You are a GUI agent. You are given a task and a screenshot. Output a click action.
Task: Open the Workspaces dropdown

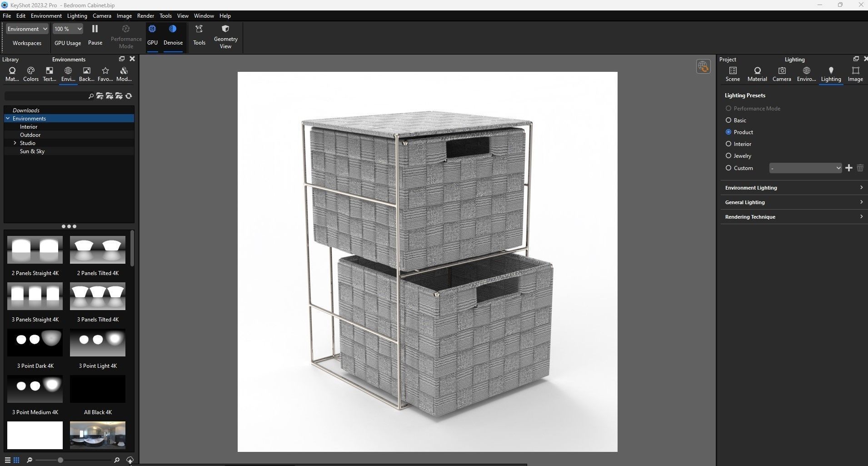[27, 29]
